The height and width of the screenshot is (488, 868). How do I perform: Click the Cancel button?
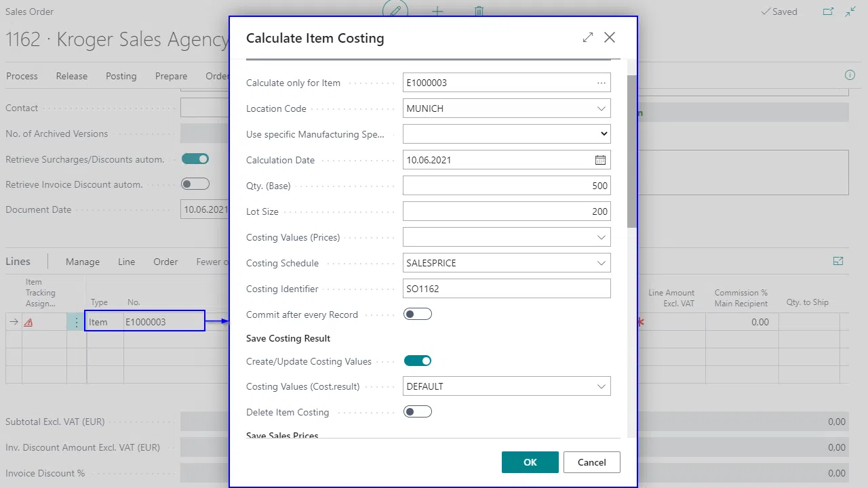[x=592, y=462]
